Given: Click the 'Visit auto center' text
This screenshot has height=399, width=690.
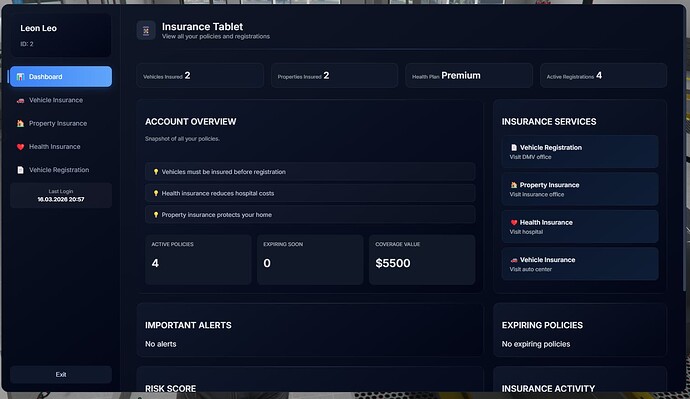Looking at the screenshot, I should tap(531, 269).
